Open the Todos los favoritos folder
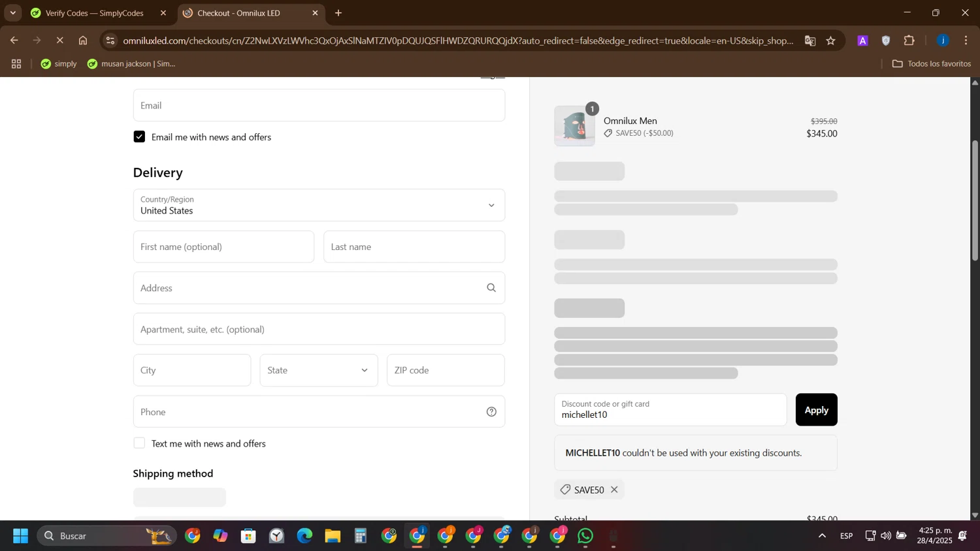The height and width of the screenshot is (551, 980). pyautogui.click(x=931, y=64)
